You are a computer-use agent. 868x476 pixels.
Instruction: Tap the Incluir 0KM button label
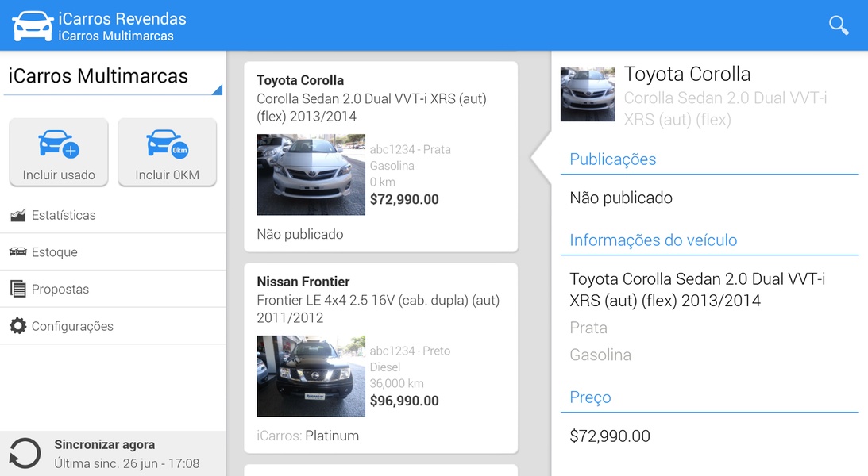168,175
